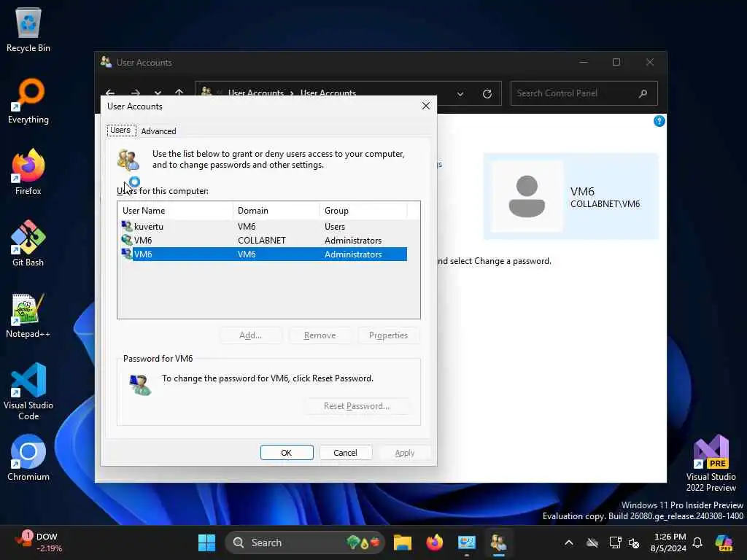This screenshot has width=747, height=560.
Task: Click the Windows Start button
Action: point(206,542)
